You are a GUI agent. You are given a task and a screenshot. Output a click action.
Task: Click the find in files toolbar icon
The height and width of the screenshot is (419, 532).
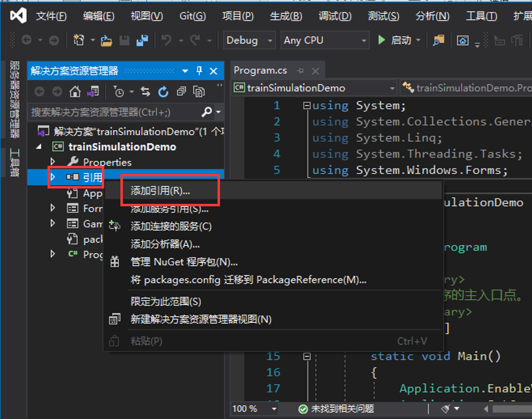click(439, 41)
